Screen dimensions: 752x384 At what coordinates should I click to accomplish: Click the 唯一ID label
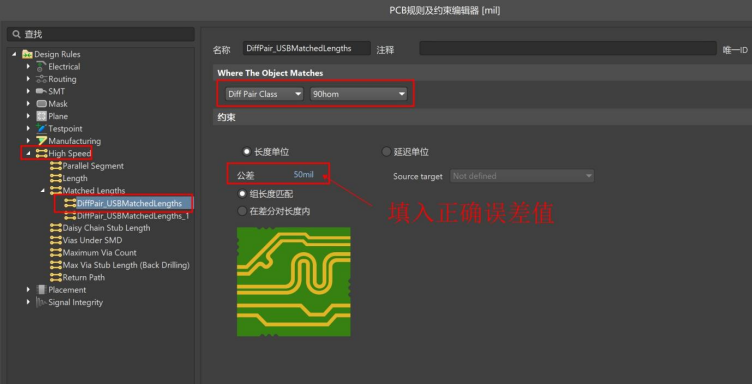pyautogui.click(x=735, y=50)
